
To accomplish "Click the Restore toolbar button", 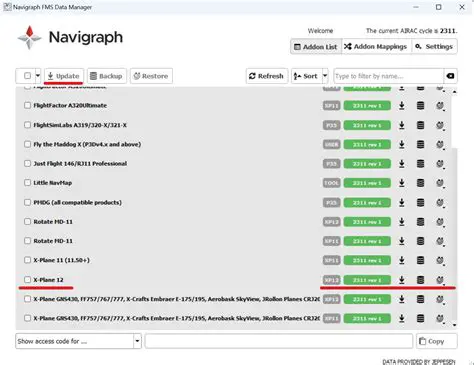I will [x=151, y=76].
